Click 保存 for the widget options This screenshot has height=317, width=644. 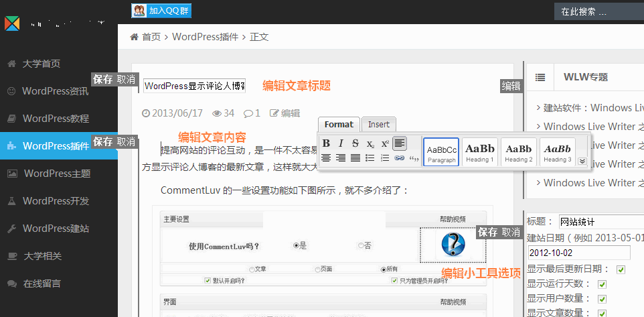tap(488, 232)
